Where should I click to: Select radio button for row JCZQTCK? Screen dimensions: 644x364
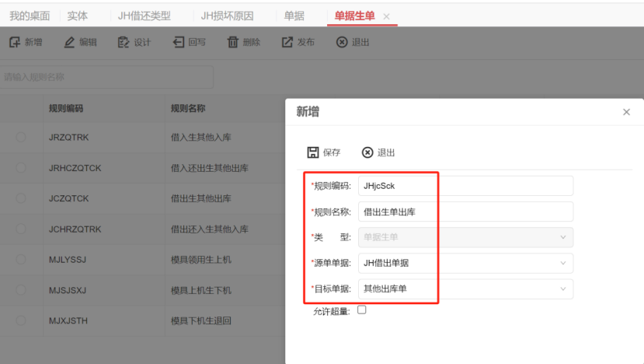[x=20, y=198]
